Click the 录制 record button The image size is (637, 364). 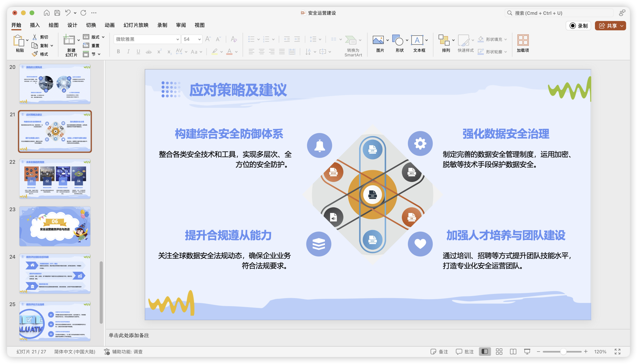pos(578,26)
